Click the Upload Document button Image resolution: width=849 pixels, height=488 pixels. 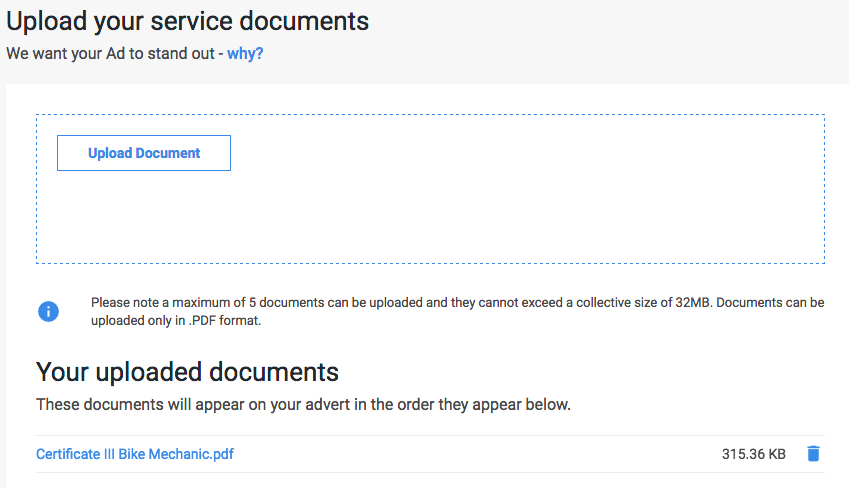tap(144, 153)
